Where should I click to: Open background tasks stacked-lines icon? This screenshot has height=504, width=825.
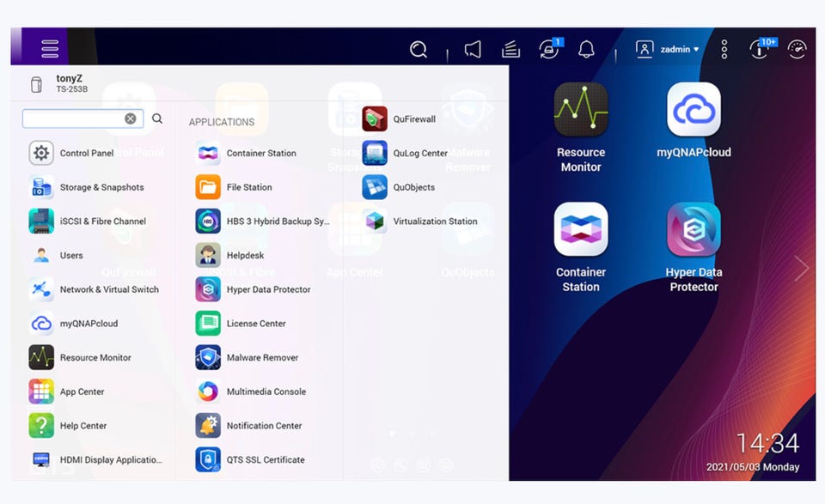pos(510,50)
